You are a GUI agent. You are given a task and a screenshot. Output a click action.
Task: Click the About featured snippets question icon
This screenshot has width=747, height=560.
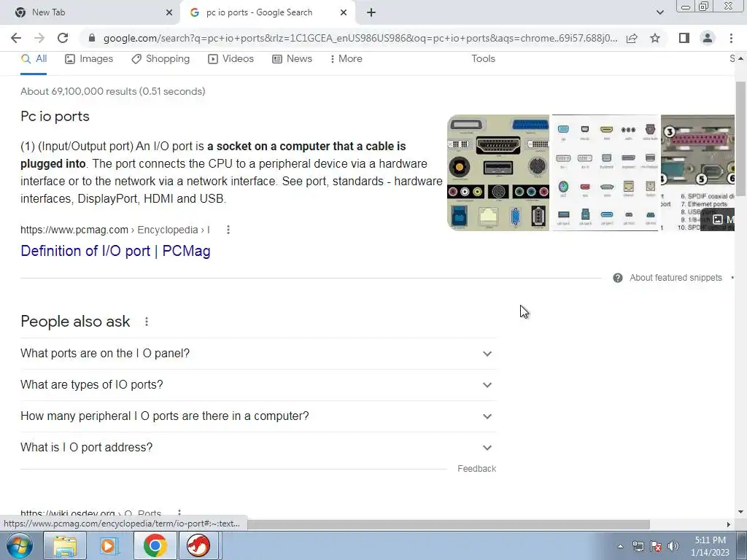(x=617, y=278)
